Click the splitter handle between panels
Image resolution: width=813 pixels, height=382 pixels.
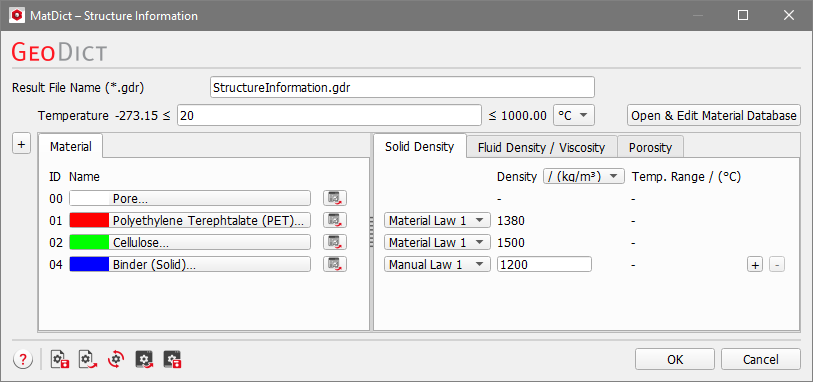371,231
